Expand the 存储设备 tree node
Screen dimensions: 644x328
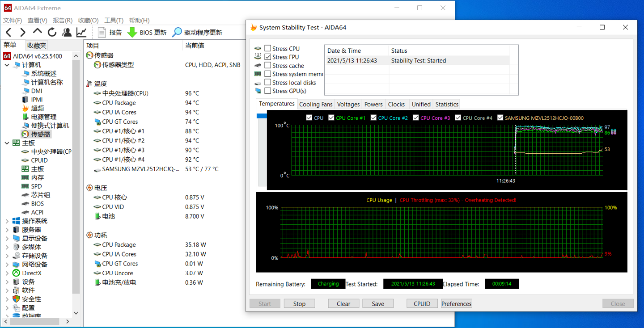[7, 256]
